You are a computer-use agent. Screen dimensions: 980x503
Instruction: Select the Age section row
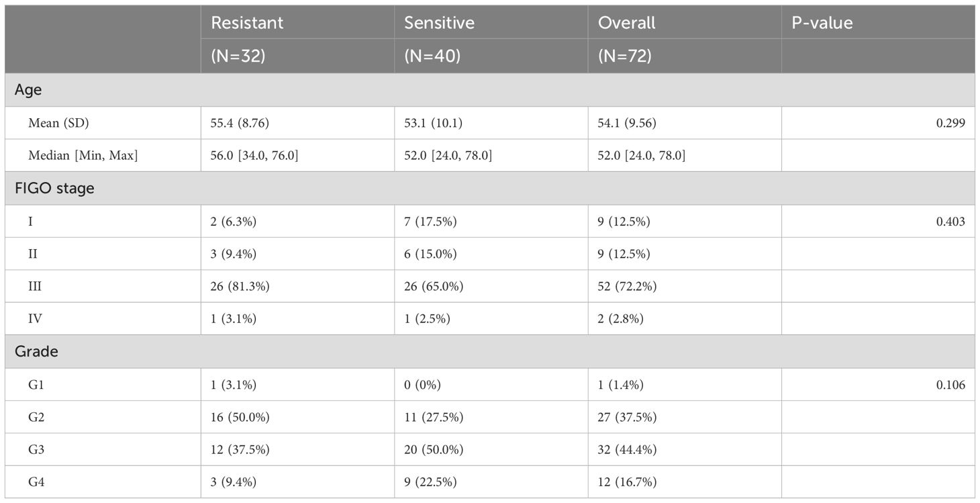tap(490, 90)
